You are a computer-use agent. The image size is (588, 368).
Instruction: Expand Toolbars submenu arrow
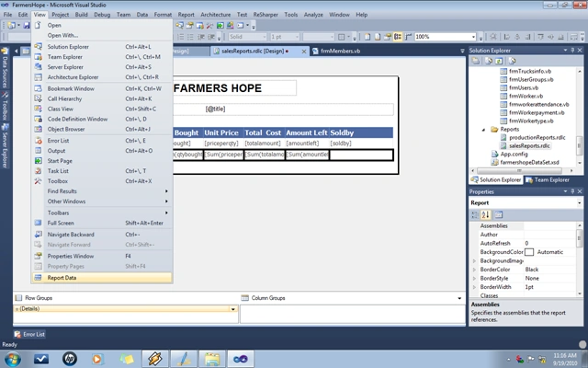(166, 213)
